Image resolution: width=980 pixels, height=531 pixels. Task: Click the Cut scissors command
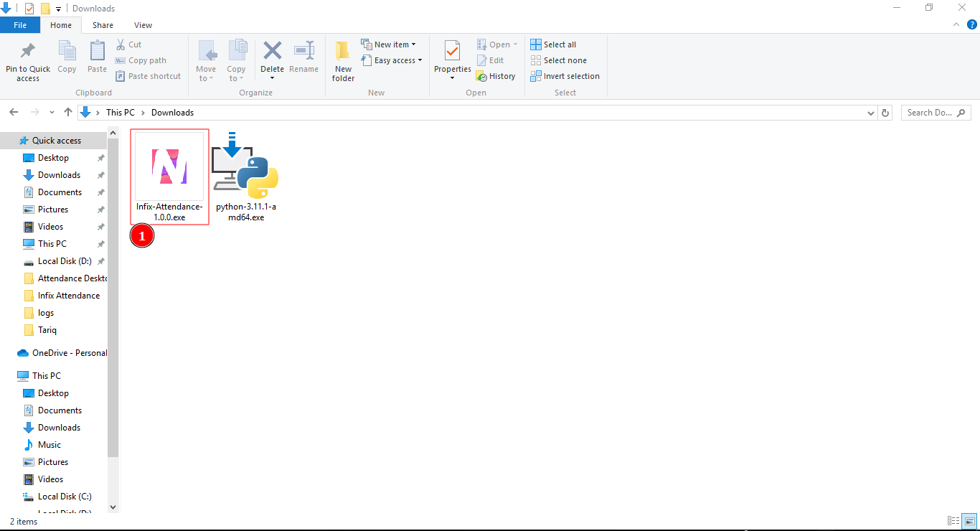129,44
